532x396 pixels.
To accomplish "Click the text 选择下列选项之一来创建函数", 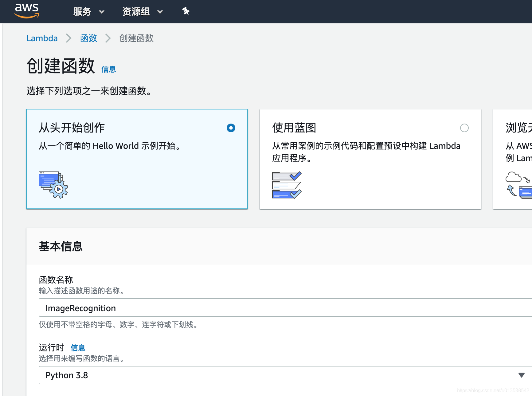I will 89,91.
